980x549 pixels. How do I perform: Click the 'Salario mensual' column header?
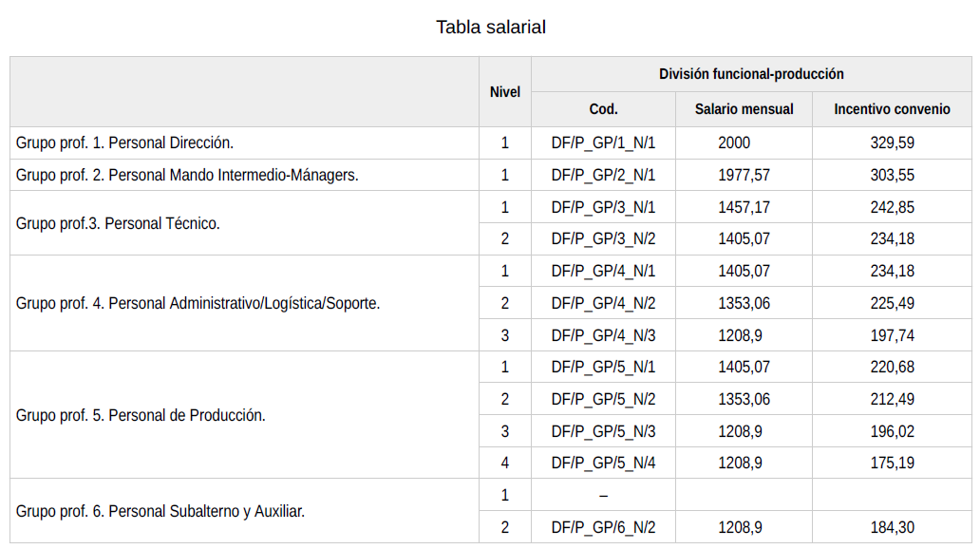point(744,109)
